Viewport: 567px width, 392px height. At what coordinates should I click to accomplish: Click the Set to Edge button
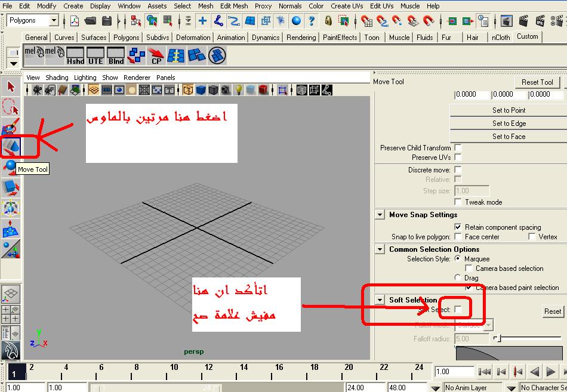(509, 124)
